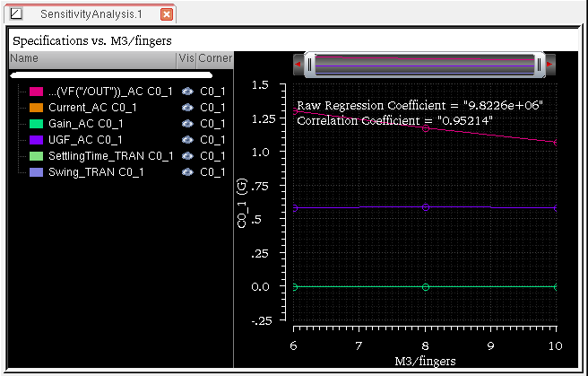Click the window icon left of the SensitivityAnalysis.1 tab
Viewport: 588px width, 376px height.
click(x=15, y=14)
